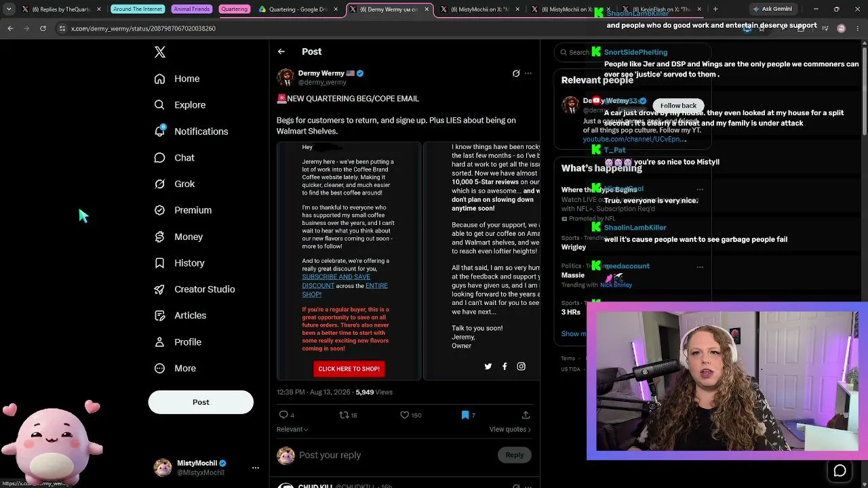Click the Nick Shirley trending link

tap(616, 285)
